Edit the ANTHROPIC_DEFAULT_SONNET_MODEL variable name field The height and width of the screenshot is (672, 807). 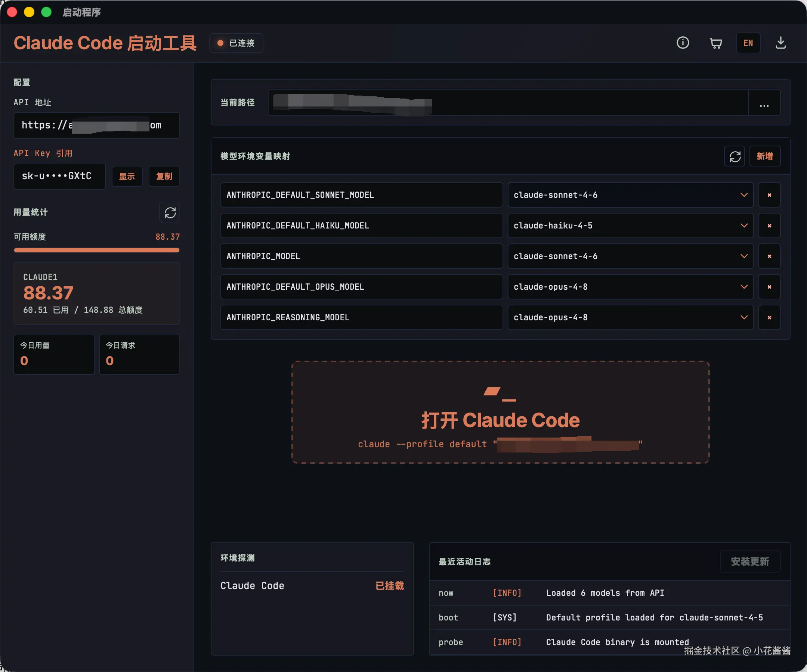362,195
